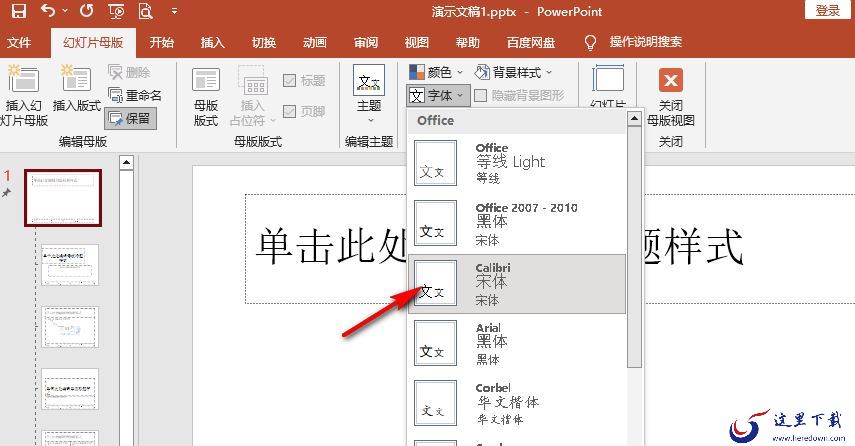Open the 主题 themes dropdown
The width and height of the screenshot is (855, 446).
tap(369, 95)
